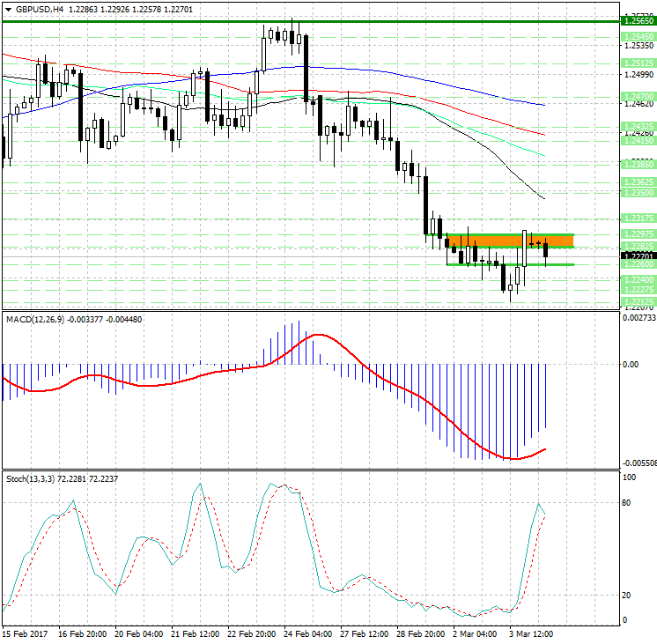
Task: Click the 27 Feb 12:00 time label
Action: (x=364, y=633)
